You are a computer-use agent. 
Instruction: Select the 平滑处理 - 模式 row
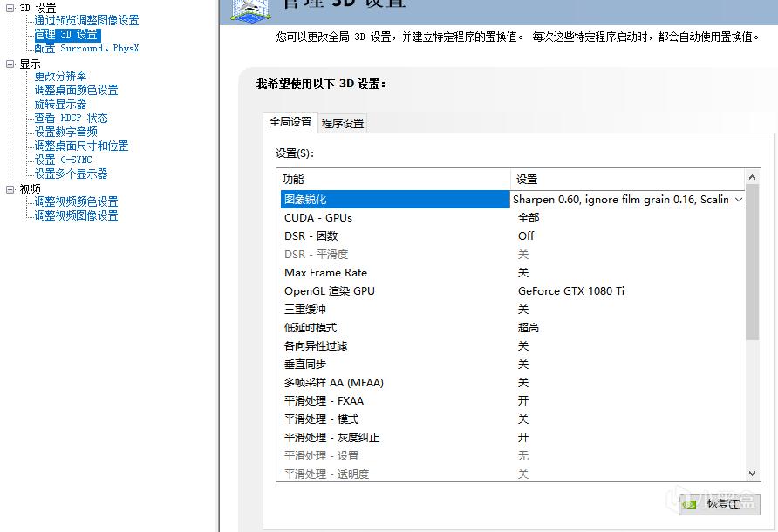click(x=513, y=419)
